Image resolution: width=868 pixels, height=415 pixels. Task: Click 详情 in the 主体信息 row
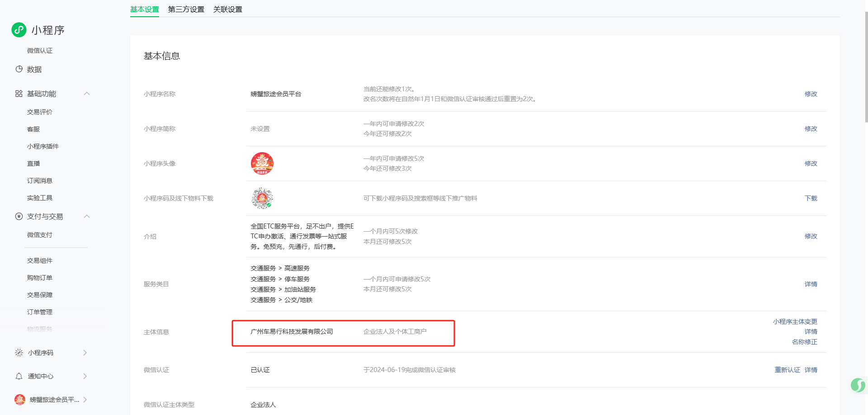pos(811,331)
